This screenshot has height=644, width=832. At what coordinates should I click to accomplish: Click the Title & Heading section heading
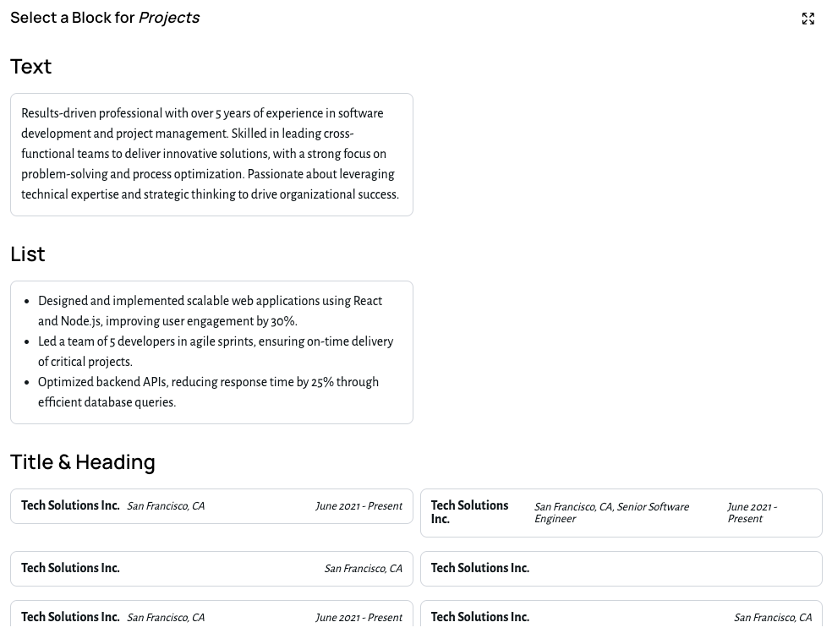coord(82,461)
